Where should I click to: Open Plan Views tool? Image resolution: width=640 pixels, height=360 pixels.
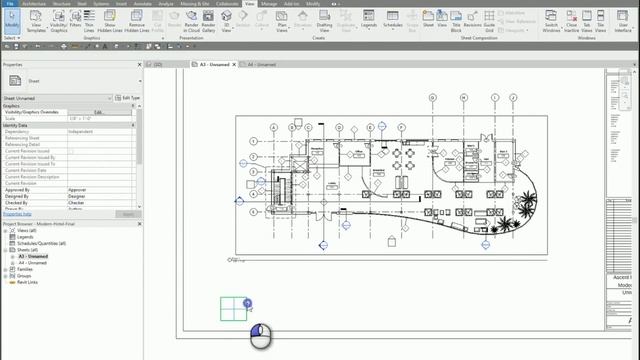point(282,21)
